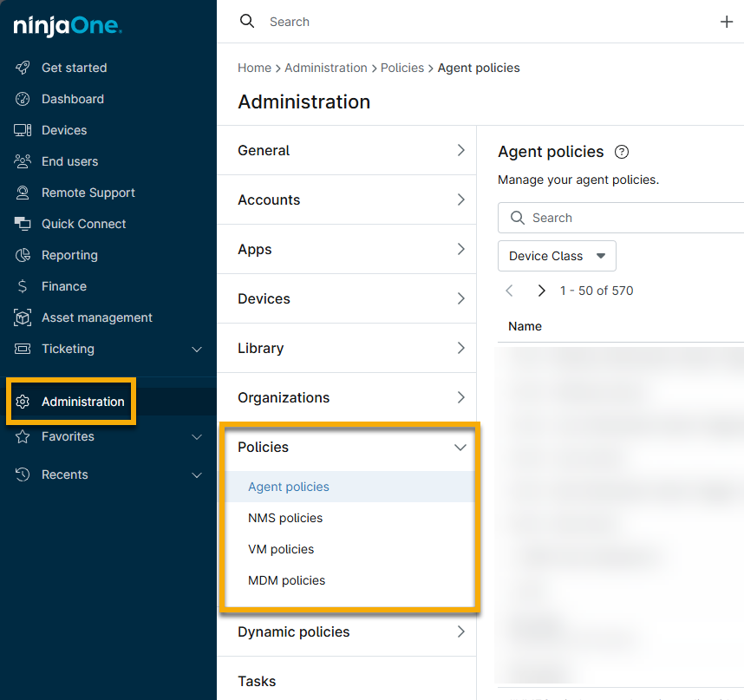Open the search magnifier in the top bar
Image resolution: width=744 pixels, height=700 pixels.
(x=247, y=20)
